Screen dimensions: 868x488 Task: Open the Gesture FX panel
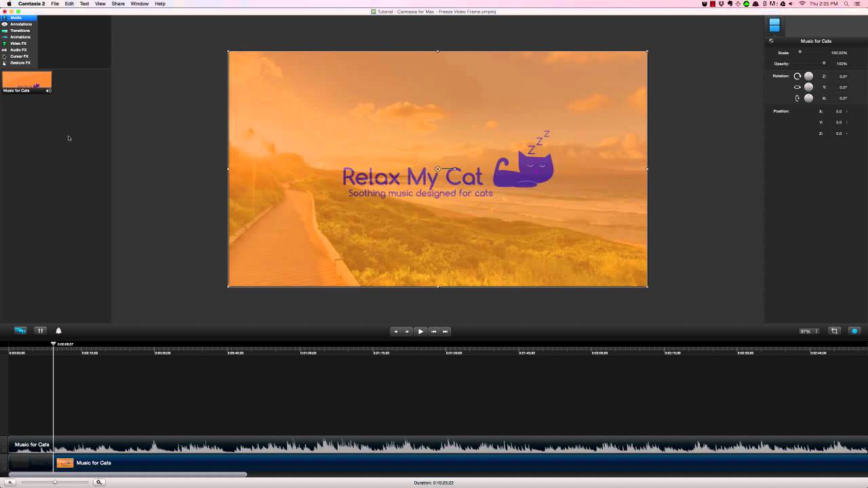pyautogui.click(x=19, y=63)
